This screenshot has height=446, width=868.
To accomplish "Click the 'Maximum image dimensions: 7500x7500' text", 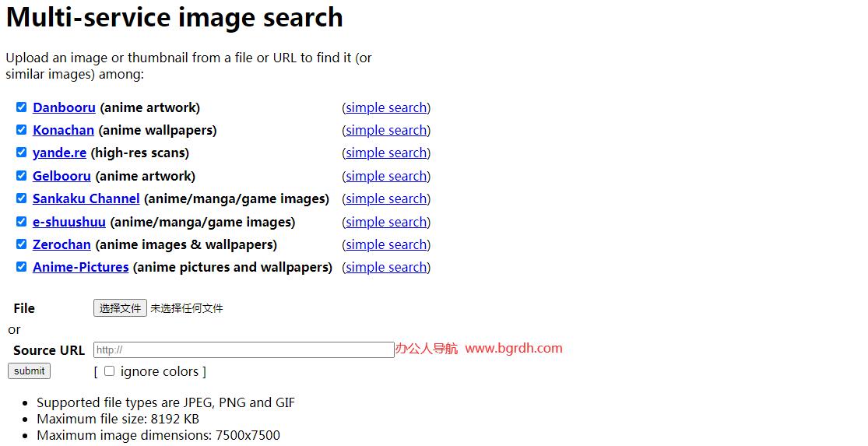I will [x=158, y=435].
